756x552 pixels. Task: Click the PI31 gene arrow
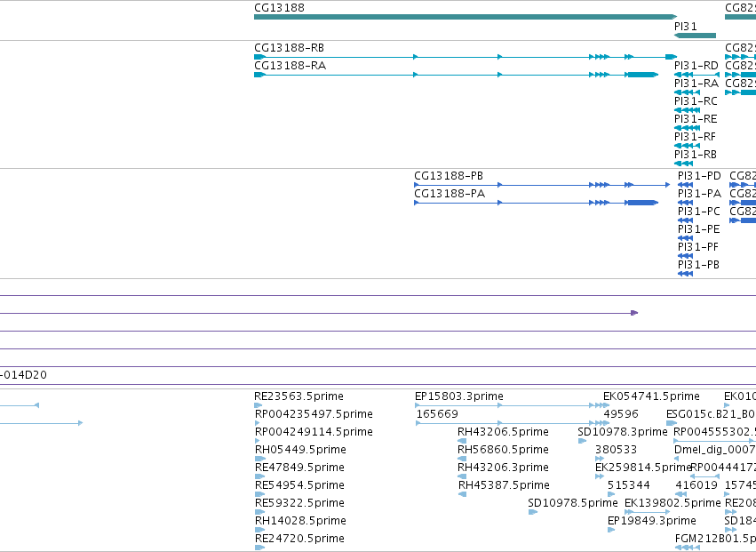pyautogui.click(x=695, y=36)
